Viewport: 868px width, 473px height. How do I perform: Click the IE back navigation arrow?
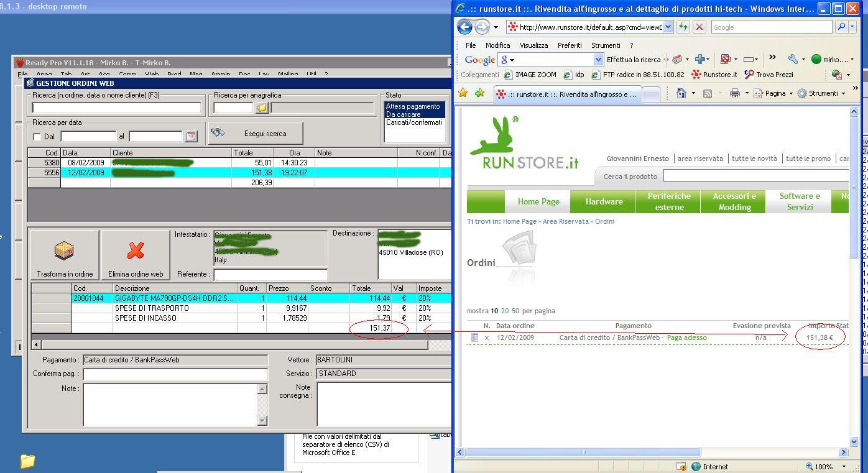464,27
